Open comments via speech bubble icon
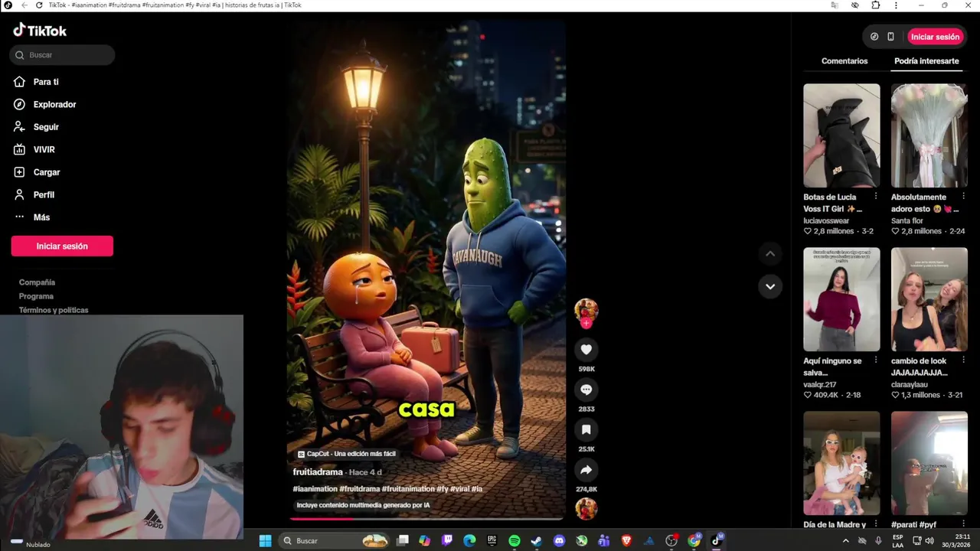This screenshot has height=551, width=980. tap(586, 390)
